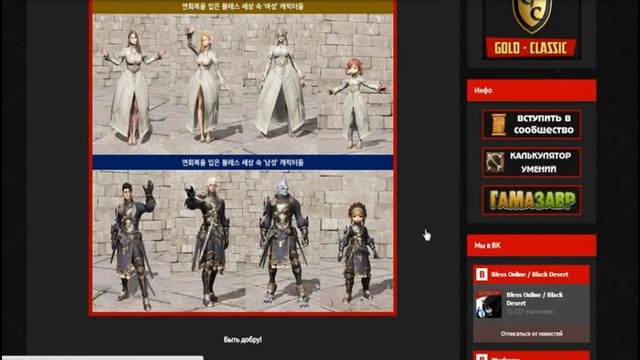This screenshot has width=640, height=360.
Task: Click the female characters costume image
Action: (x=243, y=84)
